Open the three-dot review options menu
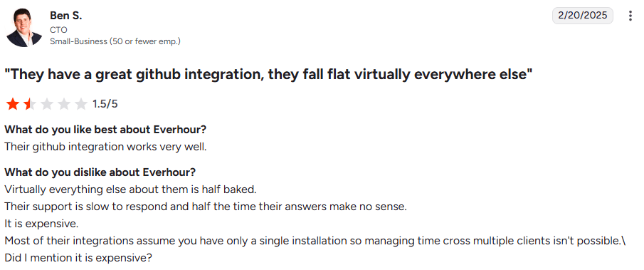The width and height of the screenshot is (644, 270). click(x=630, y=16)
